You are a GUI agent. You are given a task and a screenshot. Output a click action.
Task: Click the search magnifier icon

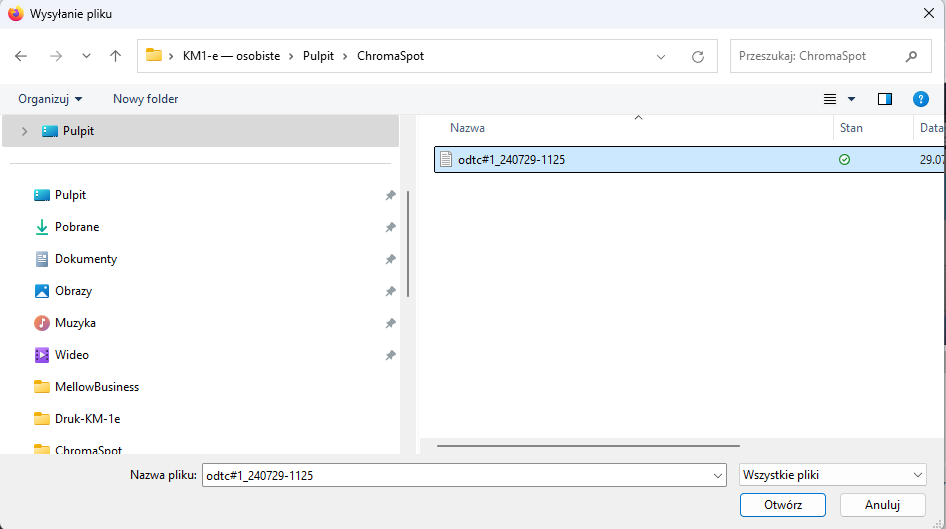912,56
